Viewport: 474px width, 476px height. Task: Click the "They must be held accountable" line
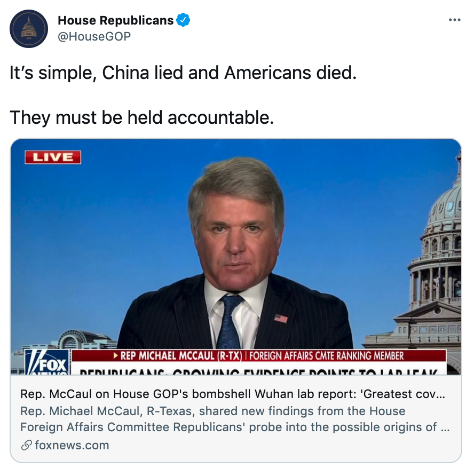click(x=142, y=118)
